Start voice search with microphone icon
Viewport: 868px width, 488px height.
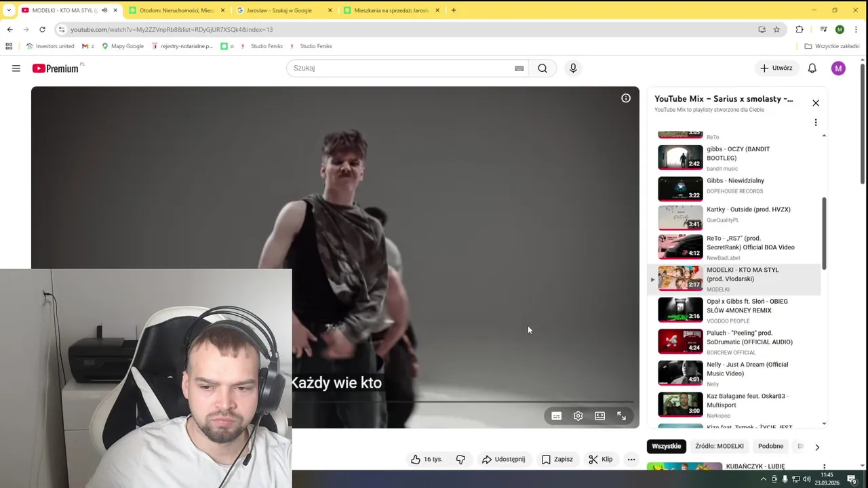[573, 68]
